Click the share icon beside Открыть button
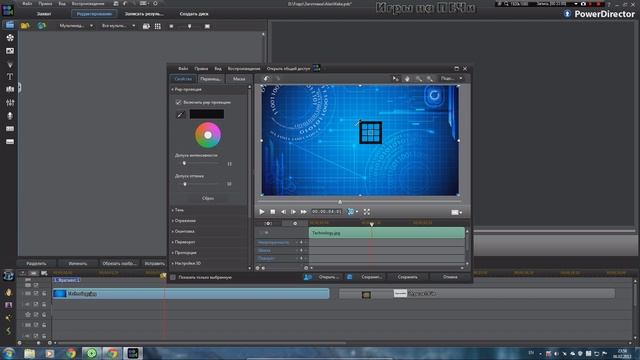The height and width of the screenshot is (360, 640). (x=308, y=277)
